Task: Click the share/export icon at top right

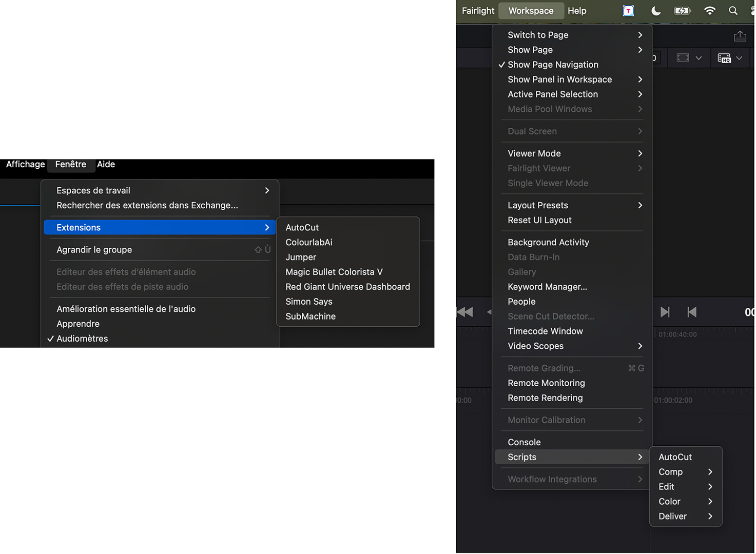Action: coord(740,36)
